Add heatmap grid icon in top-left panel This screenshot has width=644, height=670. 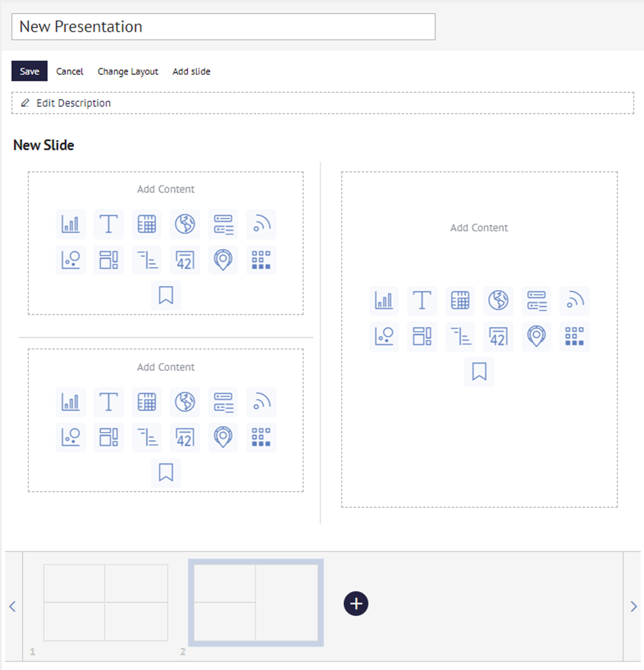pyautogui.click(x=261, y=260)
